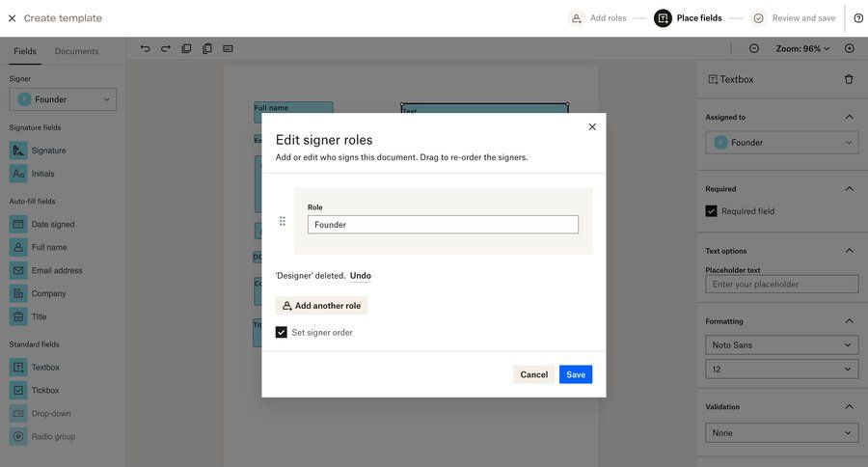
Task: Click the undo arrow in toolbar
Action: pos(145,48)
